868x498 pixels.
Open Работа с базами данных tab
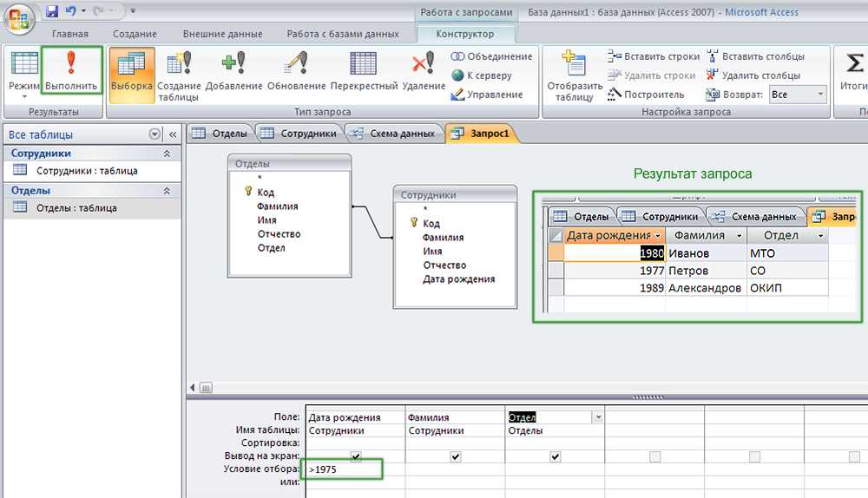343,34
